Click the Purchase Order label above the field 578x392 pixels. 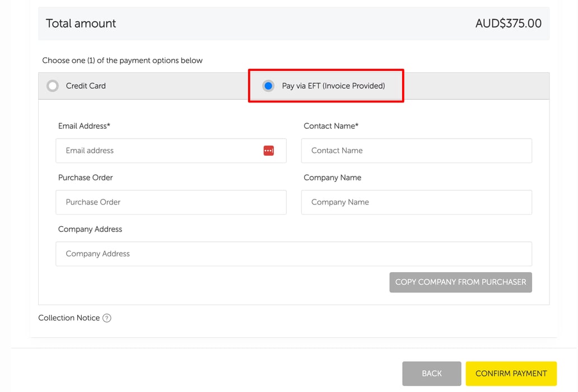point(86,178)
